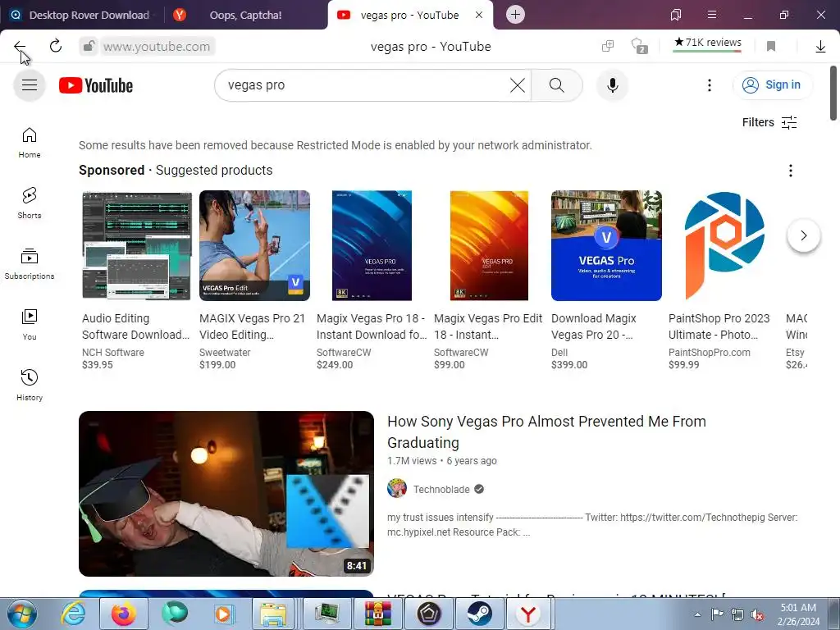Open Steam from the taskbar
Screen dimensions: 840x630
pos(479,614)
